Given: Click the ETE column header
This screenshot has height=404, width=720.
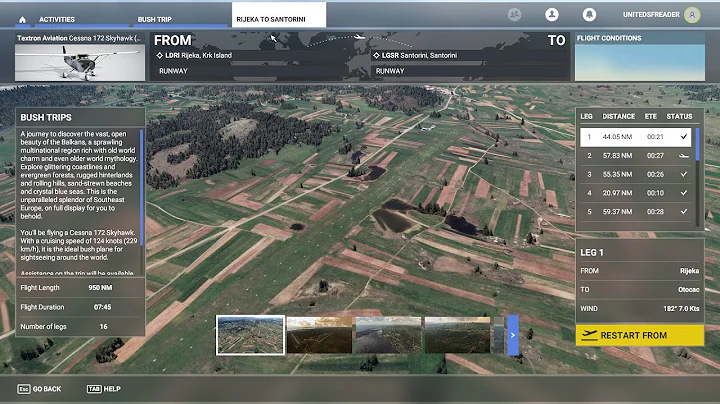Looking at the screenshot, I should (x=651, y=117).
